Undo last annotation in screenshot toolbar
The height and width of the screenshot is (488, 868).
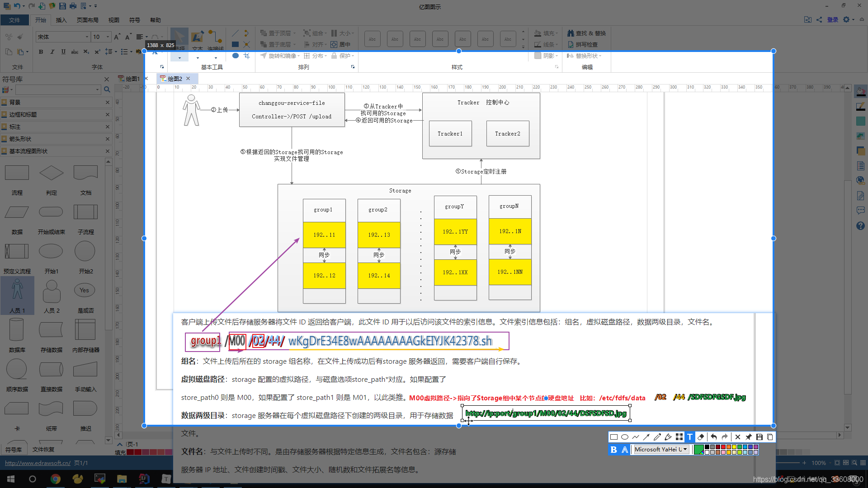(713, 437)
